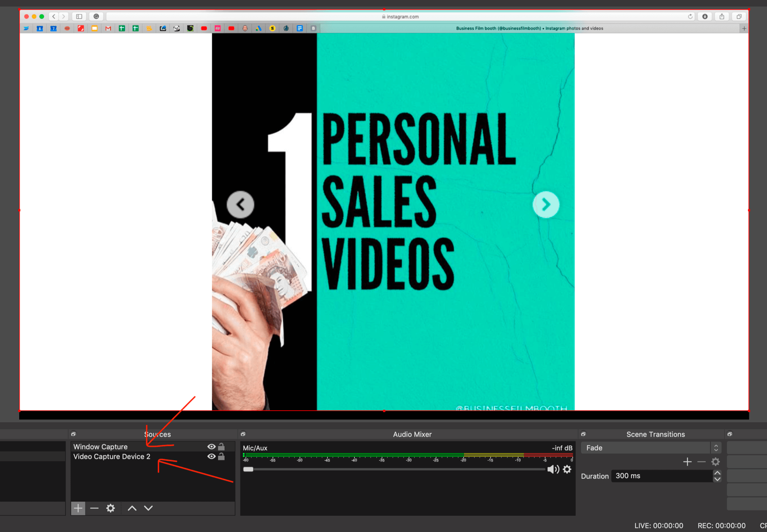Add a new source with plus button

tap(78, 508)
